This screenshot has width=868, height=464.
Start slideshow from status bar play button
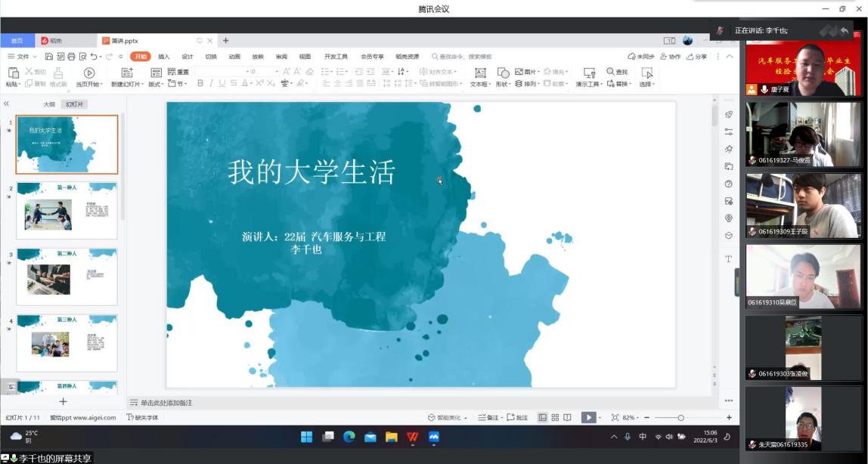(x=587, y=417)
